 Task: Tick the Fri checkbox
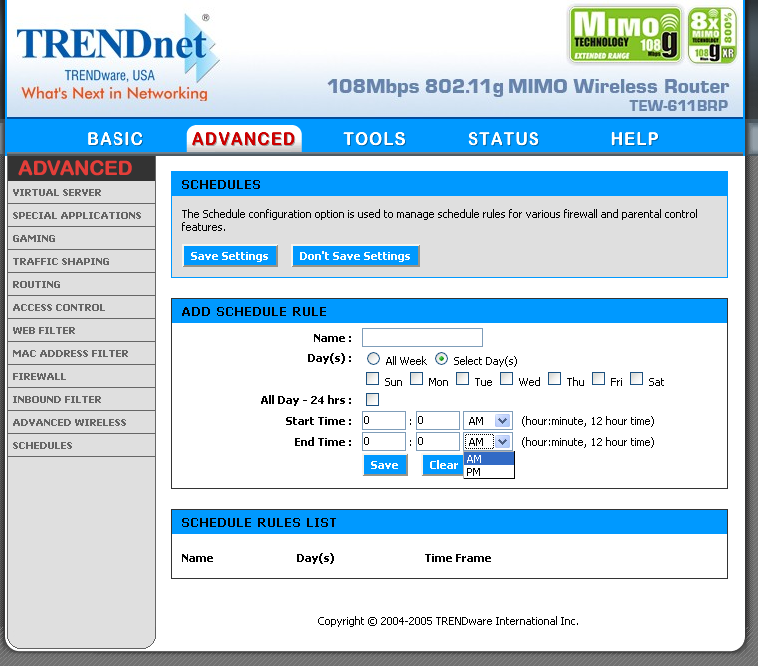tap(598, 379)
